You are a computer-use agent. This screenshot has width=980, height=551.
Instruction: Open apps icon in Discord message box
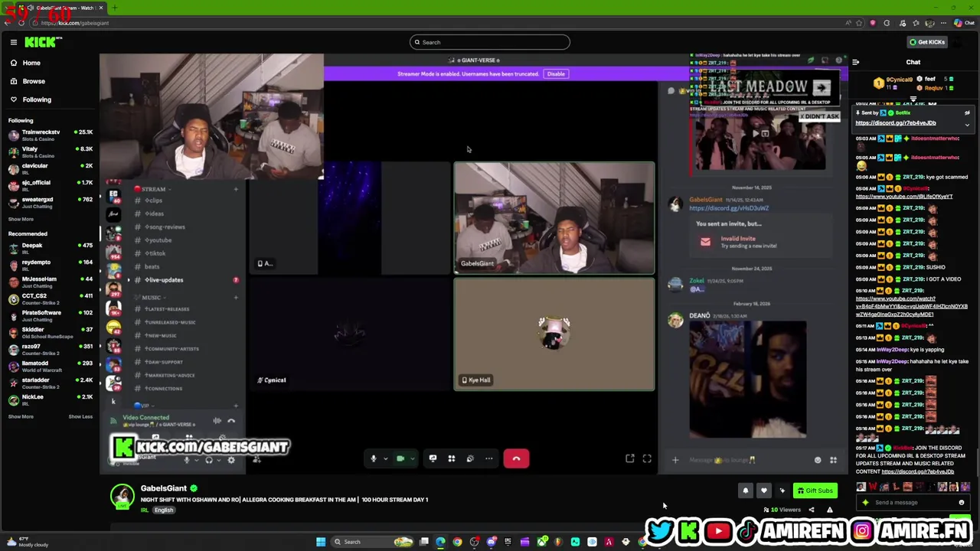[x=833, y=460]
